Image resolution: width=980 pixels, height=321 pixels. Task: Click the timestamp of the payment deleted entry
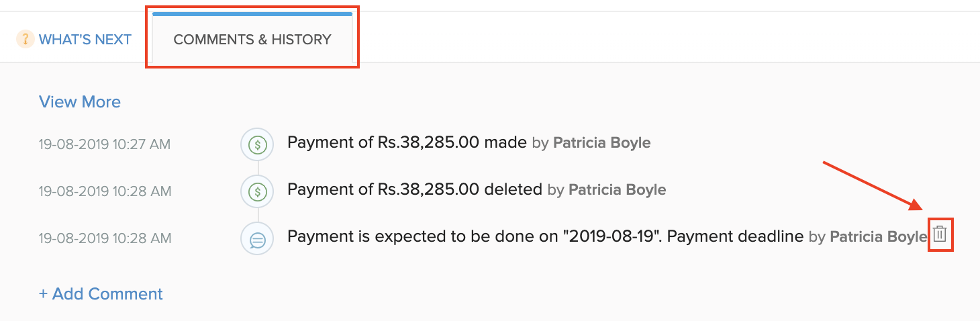(105, 191)
